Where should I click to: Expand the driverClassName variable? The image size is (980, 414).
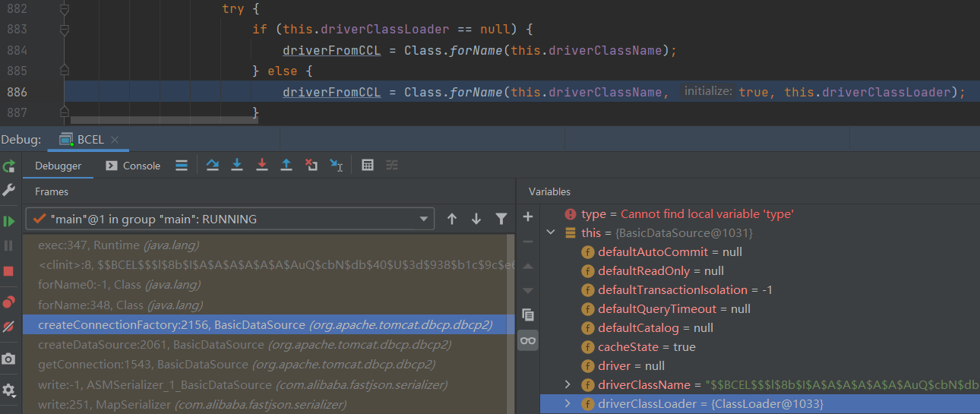point(567,384)
